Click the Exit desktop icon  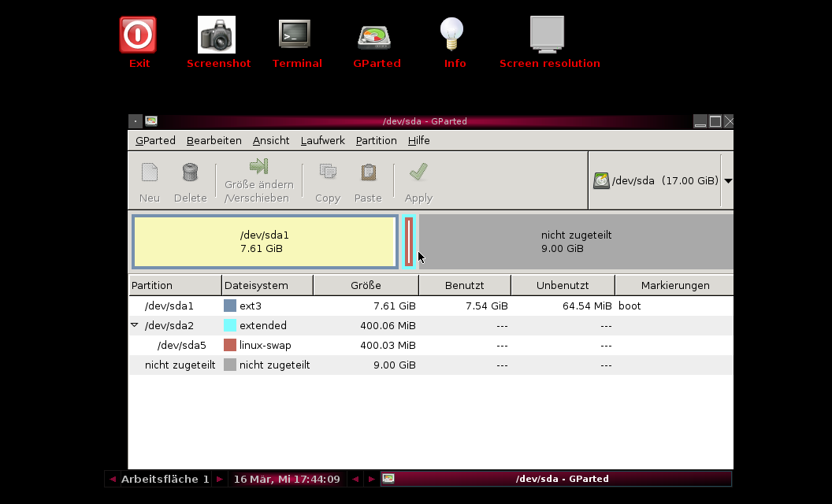coord(138,35)
